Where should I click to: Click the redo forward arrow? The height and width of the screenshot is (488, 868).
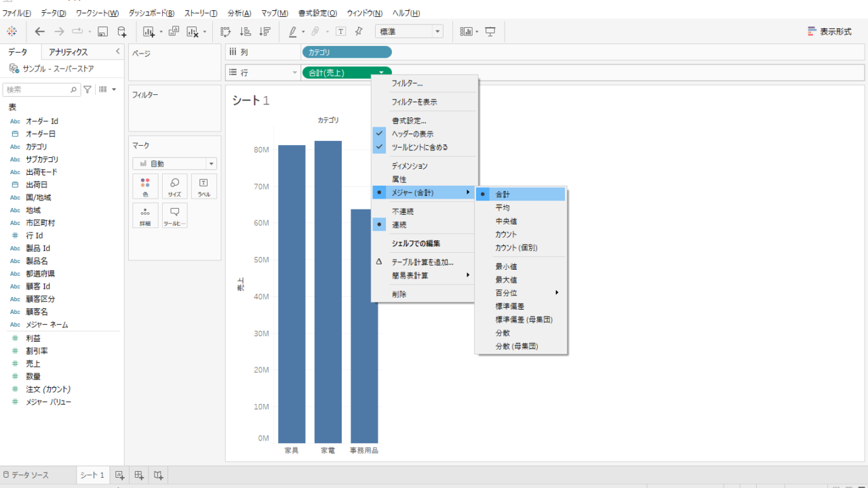coord(59,31)
